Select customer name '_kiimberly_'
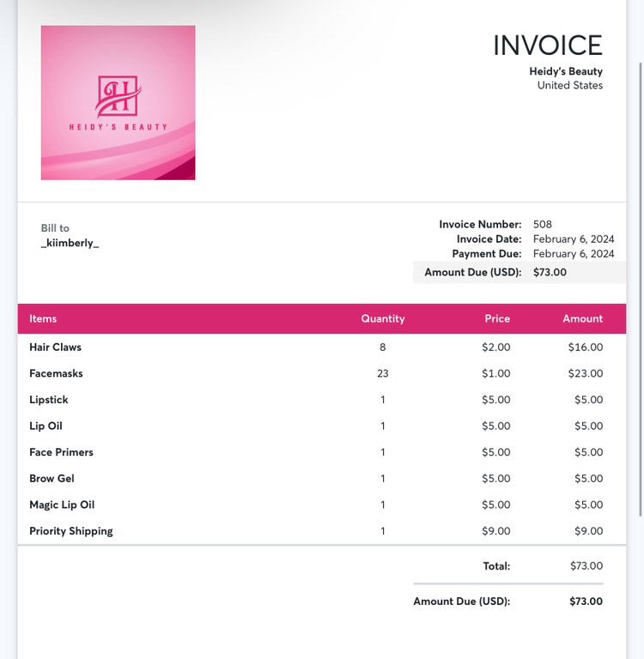Image resolution: width=644 pixels, height=659 pixels. 70,243
